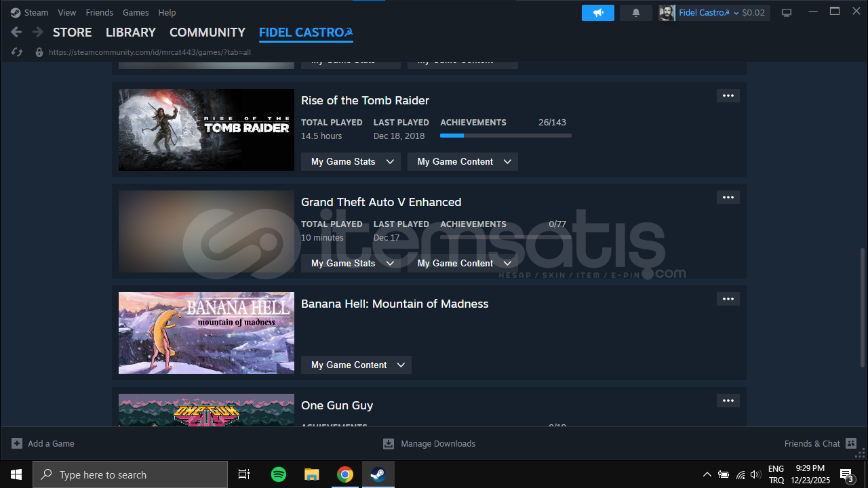This screenshot has height=488, width=868.
Task: Expand My Game Stats for Grand Theft Auto V
Action: click(351, 263)
